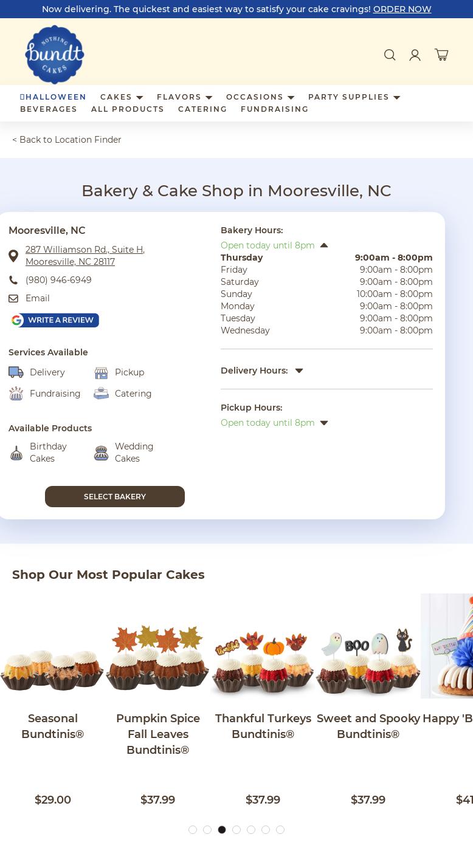
Task: Click the Delivery truck icon
Action: point(16,372)
